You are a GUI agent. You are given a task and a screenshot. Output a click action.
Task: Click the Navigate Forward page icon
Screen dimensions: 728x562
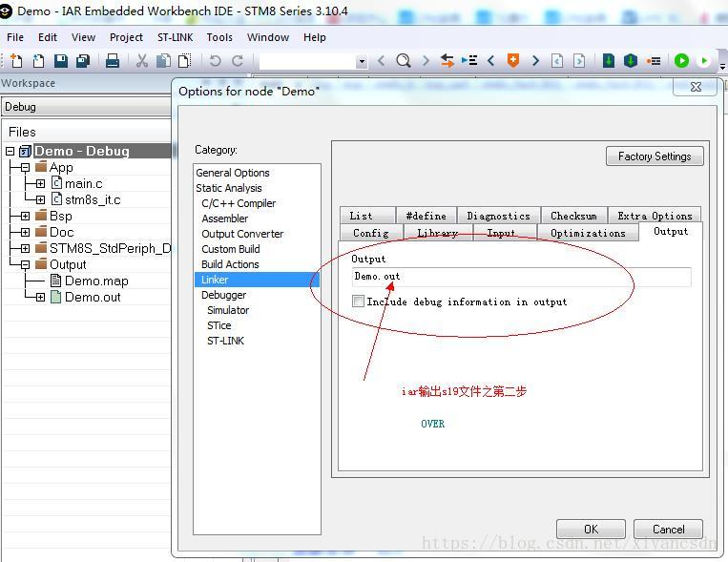point(579,61)
